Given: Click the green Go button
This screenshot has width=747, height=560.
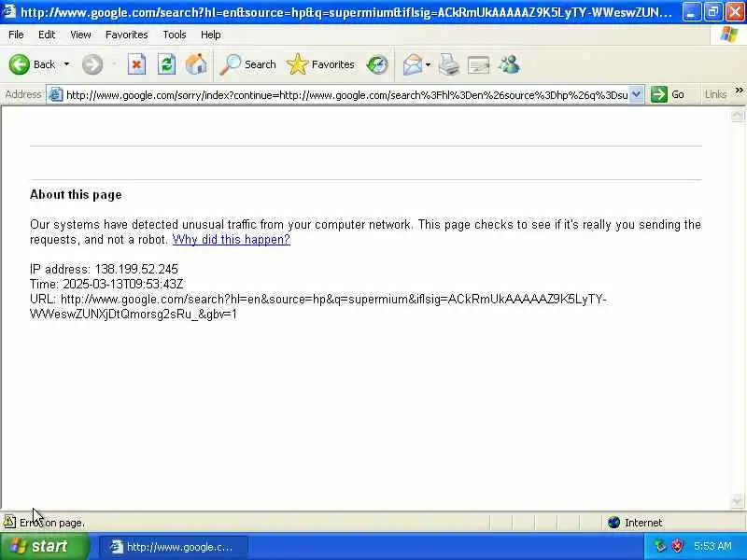Looking at the screenshot, I should [668, 94].
